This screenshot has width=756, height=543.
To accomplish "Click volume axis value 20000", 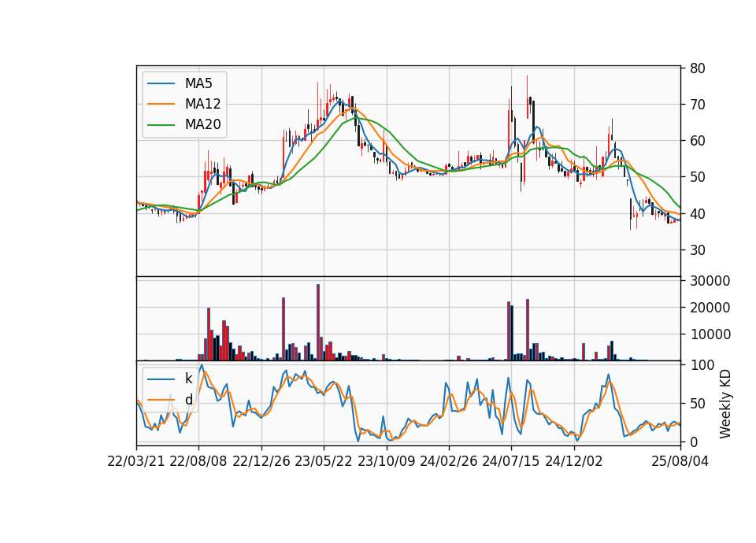I will [710, 308].
